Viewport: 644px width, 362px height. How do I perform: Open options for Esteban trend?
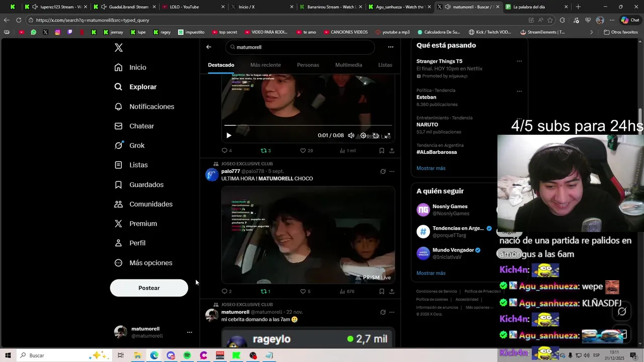click(x=519, y=91)
